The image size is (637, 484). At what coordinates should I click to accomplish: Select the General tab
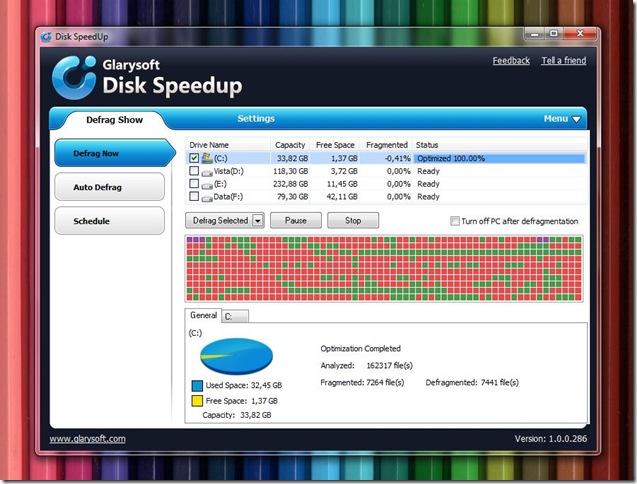point(204,315)
